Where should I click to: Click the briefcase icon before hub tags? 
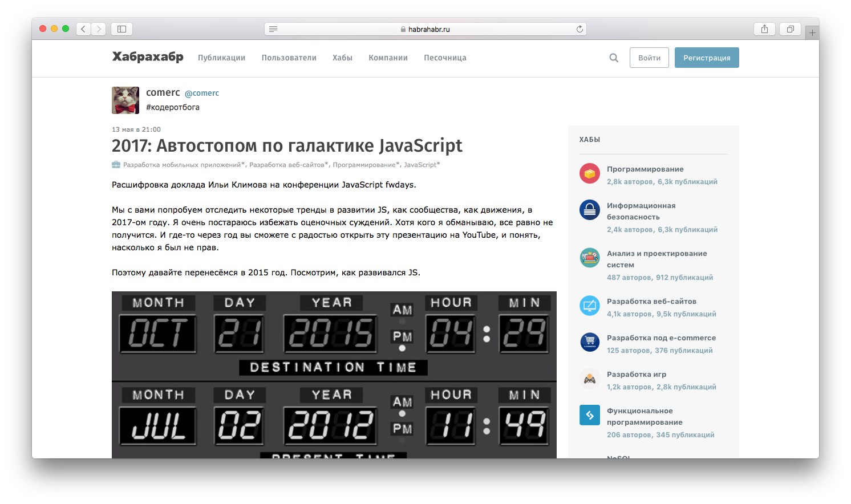point(116,165)
